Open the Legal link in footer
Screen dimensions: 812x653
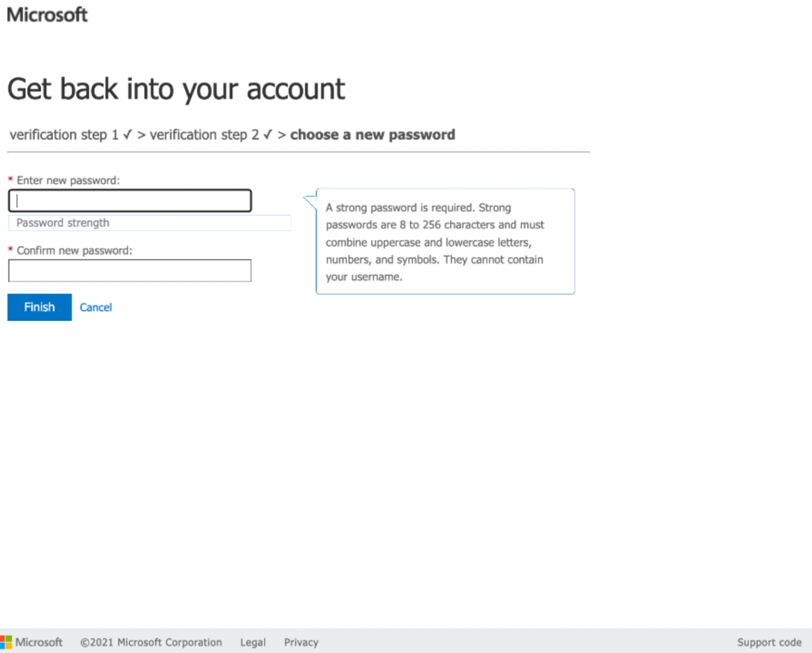coord(253,642)
